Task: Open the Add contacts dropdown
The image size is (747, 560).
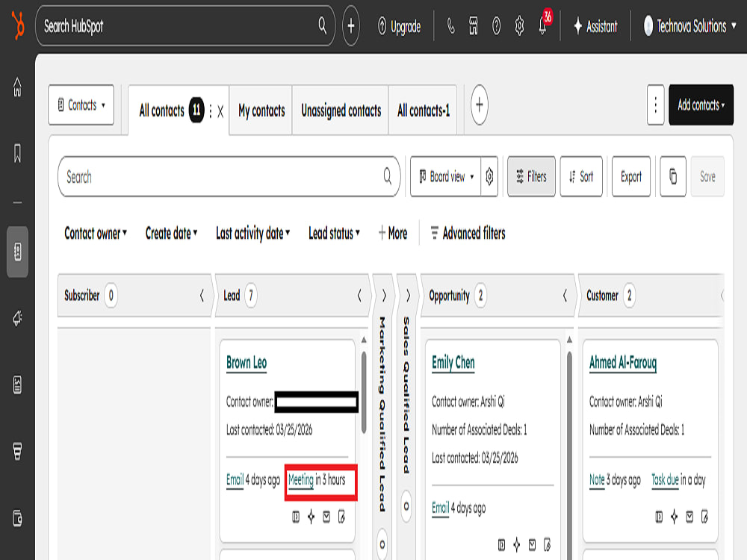Action: (x=701, y=105)
